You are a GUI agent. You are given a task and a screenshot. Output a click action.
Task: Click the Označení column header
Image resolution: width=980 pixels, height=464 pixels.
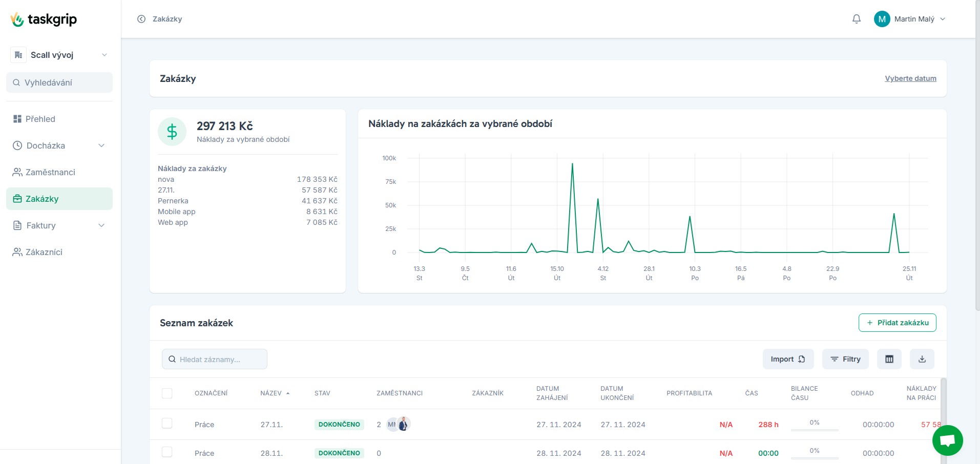click(211, 393)
